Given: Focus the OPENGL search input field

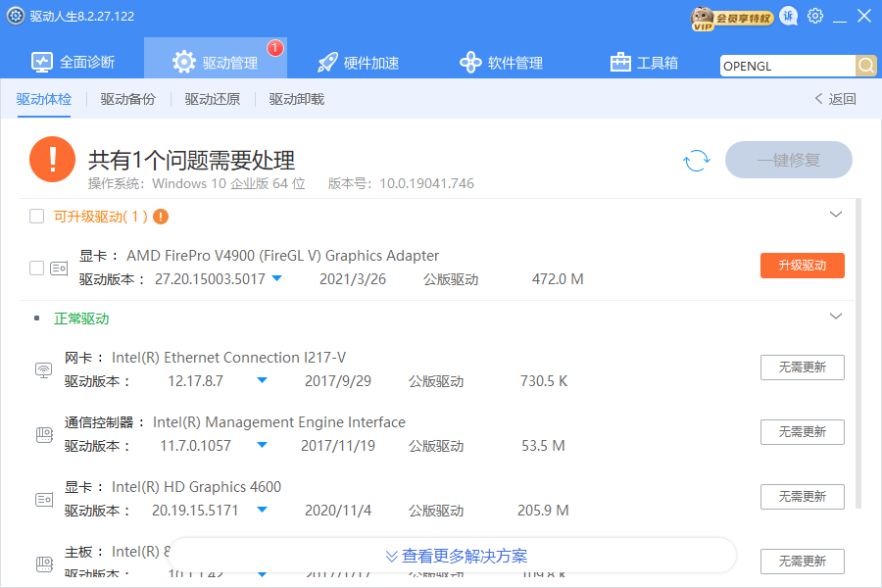Looking at the screenshot, I should (787, 66).
